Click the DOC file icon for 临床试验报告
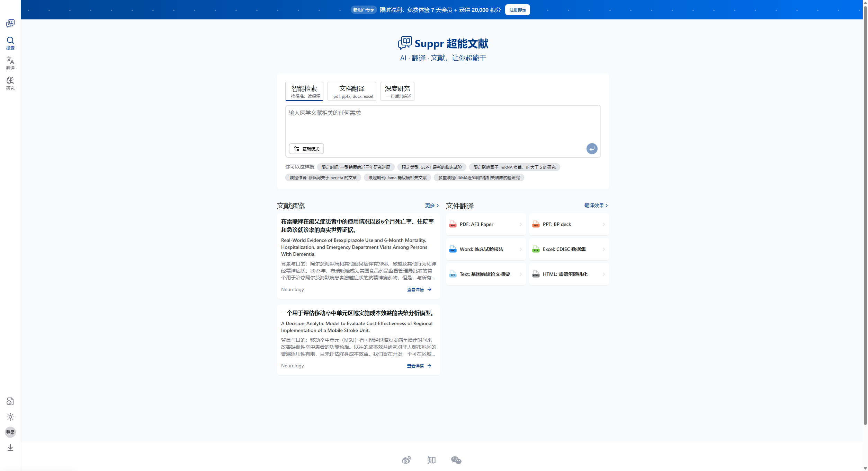The width and height of the screenshot is (868, 471). pyautogui.click(x=453, y=249)
